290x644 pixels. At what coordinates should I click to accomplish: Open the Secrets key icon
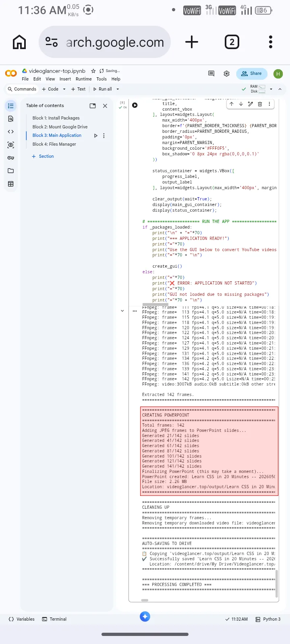11,158
